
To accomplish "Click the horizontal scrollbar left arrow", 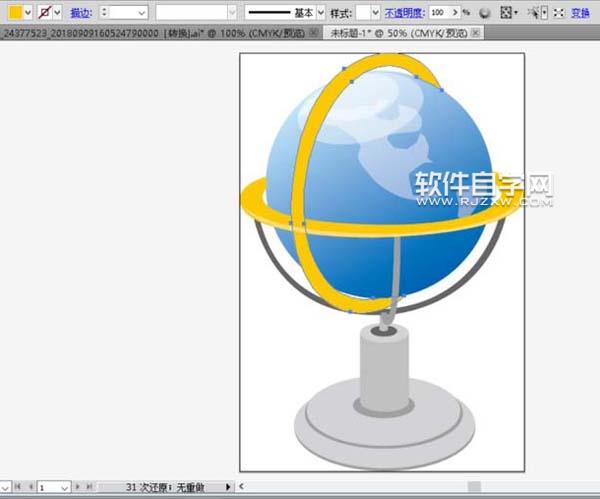I will (x=241, y=486).
